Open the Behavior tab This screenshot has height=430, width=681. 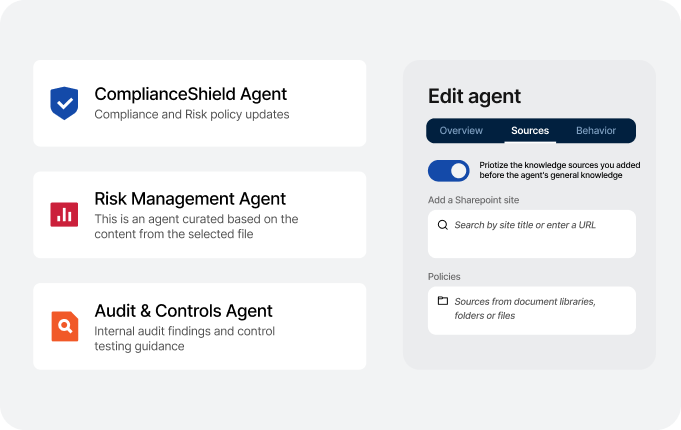[x=596, y=131]
